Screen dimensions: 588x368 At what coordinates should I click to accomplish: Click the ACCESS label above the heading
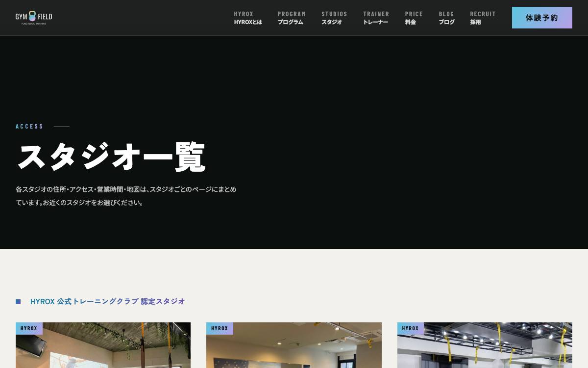(x=29, y=126)
